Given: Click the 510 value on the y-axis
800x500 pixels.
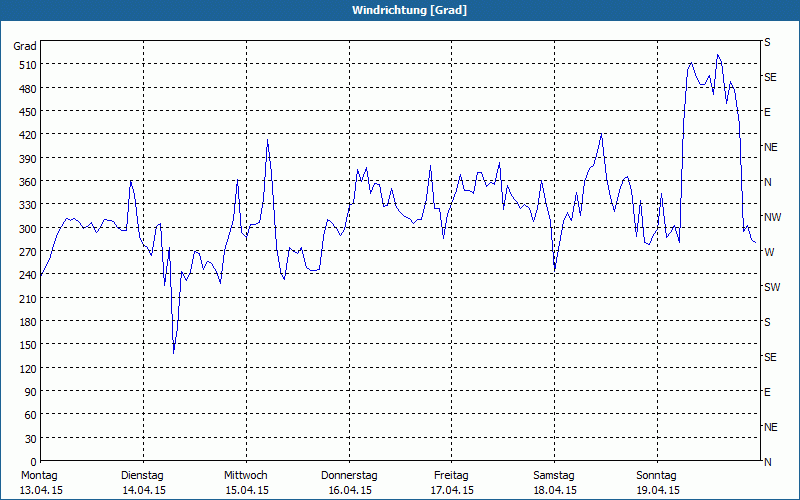Looking at the screenshot, I should pos(28,65).
